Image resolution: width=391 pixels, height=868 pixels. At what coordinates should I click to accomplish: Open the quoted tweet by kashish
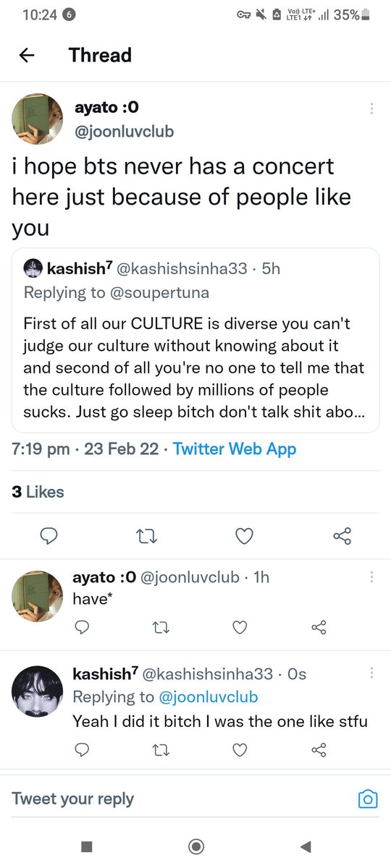coord(195,340)
